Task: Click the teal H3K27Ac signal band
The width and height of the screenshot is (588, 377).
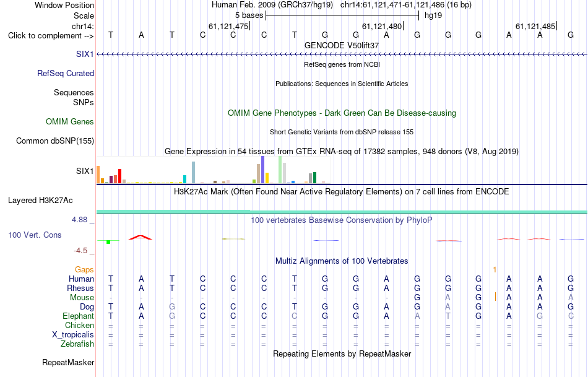Action: (342, 212)
